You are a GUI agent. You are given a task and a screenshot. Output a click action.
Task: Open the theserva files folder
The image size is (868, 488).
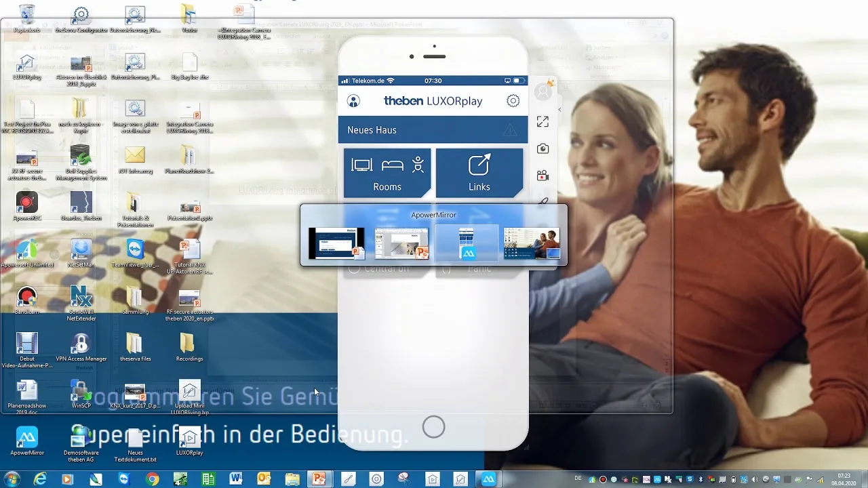coord(135,347)
